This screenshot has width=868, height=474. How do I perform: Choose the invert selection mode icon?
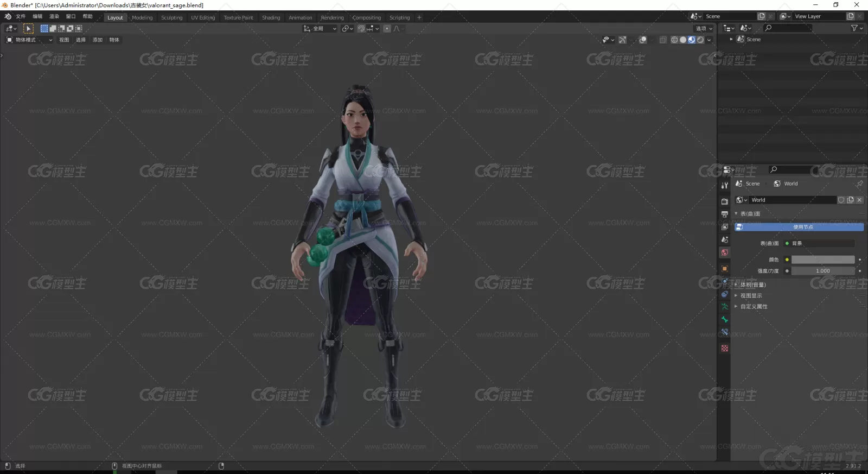tap(70, 29)
